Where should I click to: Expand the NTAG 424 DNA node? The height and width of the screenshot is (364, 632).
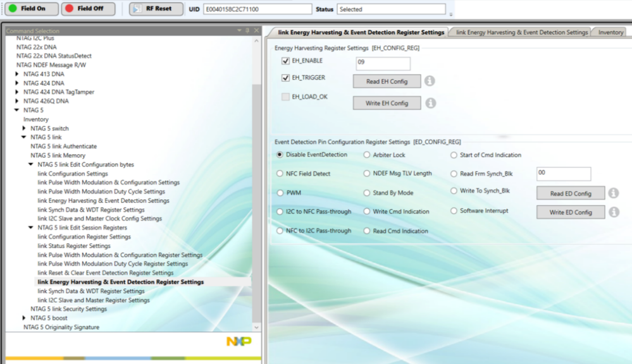pos(16,83)
